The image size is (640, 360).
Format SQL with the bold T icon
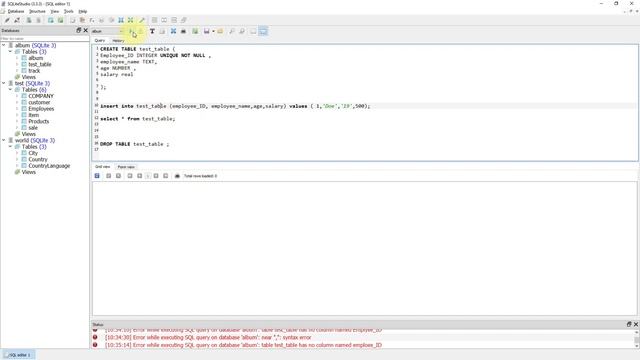click(x=152, y=31)
